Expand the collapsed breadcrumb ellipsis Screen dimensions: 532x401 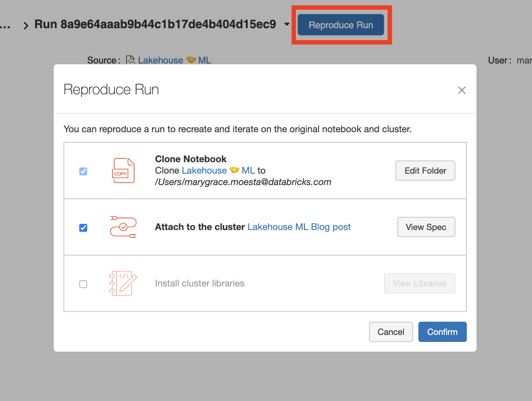click(x=5, y=25)
